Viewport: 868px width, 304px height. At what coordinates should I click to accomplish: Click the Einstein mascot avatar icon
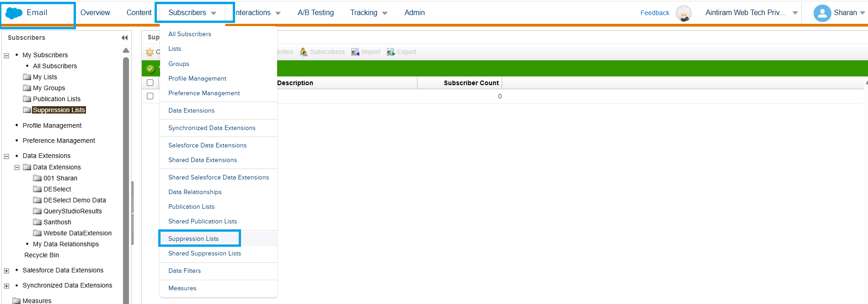pos(683,13)
